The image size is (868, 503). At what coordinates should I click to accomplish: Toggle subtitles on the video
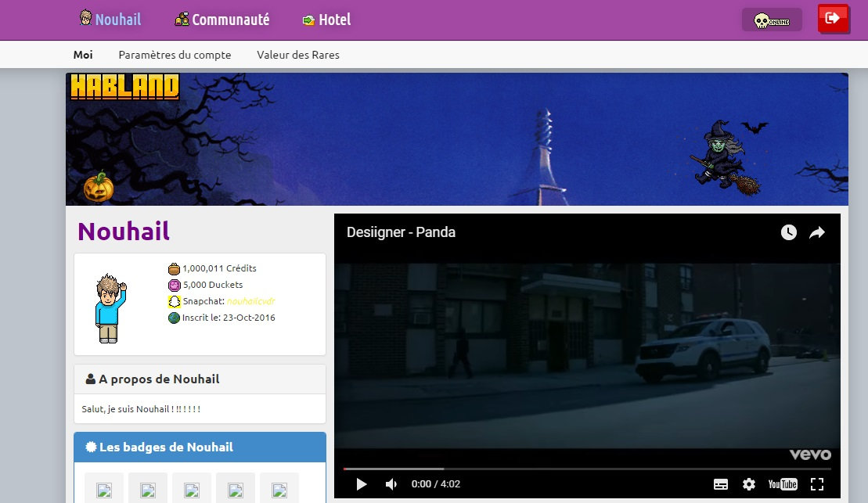click(721, 484)
